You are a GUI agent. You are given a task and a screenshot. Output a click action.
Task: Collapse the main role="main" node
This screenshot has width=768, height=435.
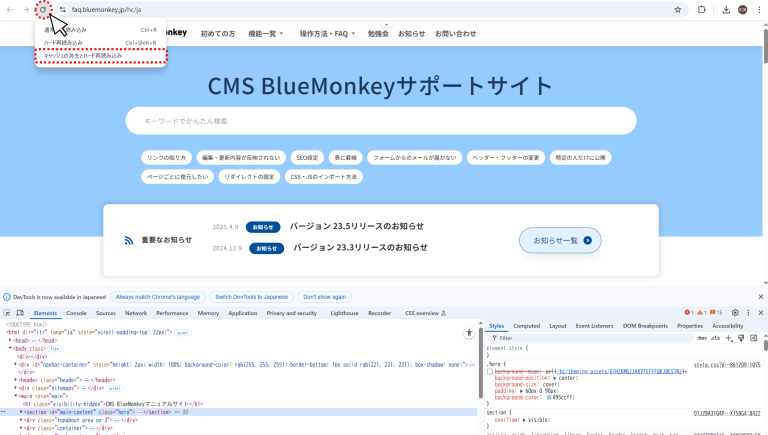point(16,395)
